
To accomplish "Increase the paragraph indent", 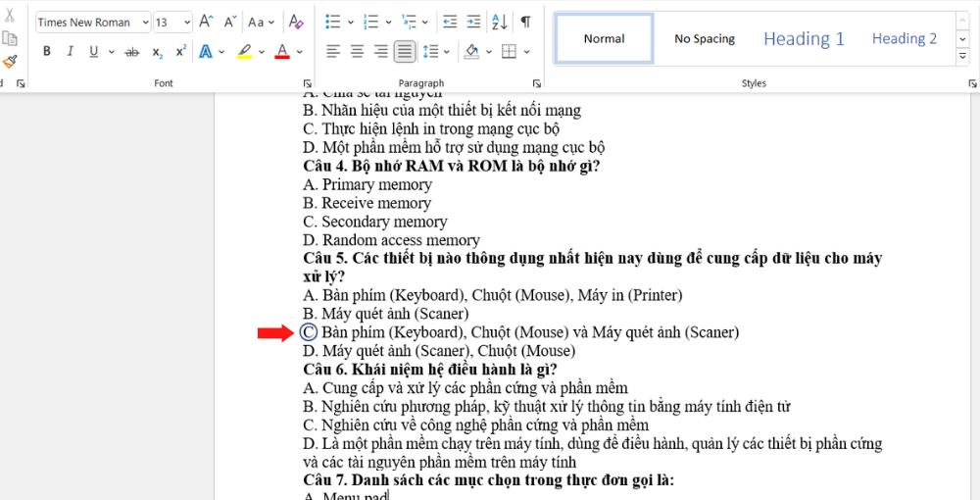I will coord(473,22).
